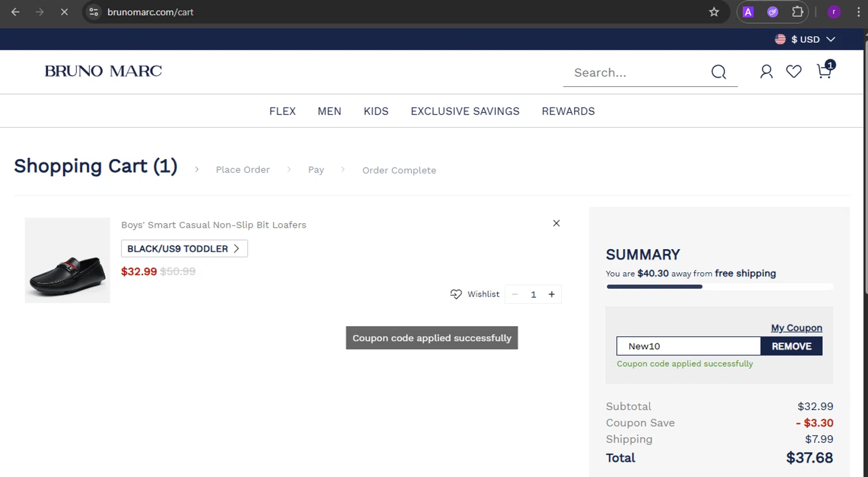Open the Chrome profile avatar
Viewport: 868px width, 477px height.
[x=834, y=12]
